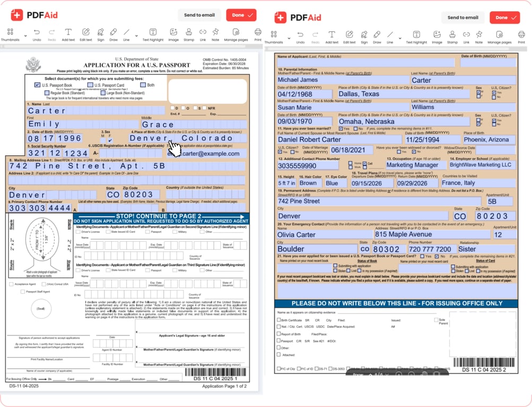Open Thumbnails in the left PDFAid panel
Screen dimensions: 532x407
click(x=10, y=35)
